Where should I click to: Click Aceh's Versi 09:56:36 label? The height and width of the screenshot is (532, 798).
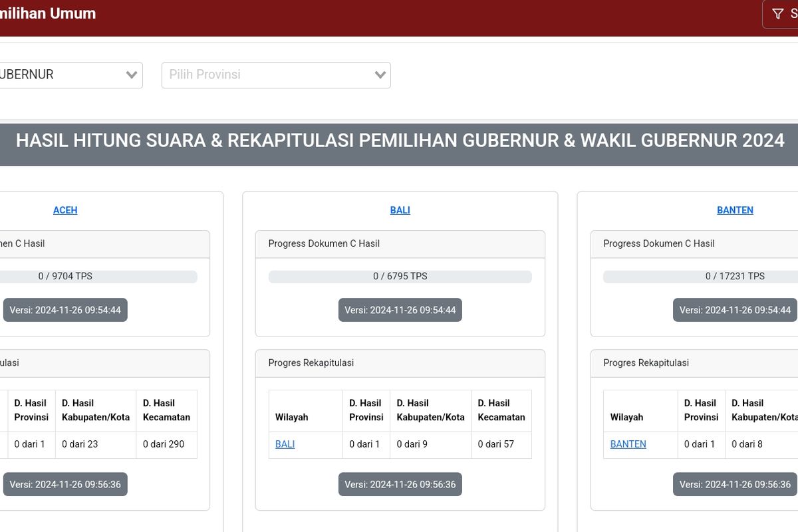(65, 484)
